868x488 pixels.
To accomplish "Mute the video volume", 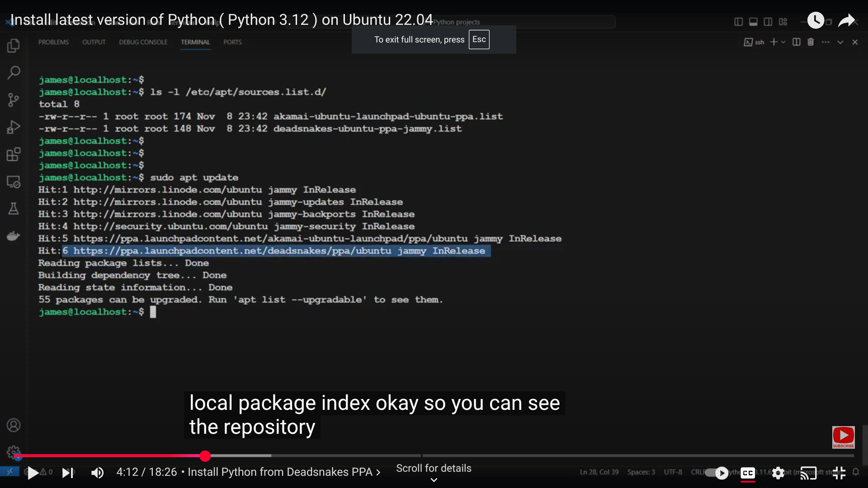I will click(x=97, y=473).
